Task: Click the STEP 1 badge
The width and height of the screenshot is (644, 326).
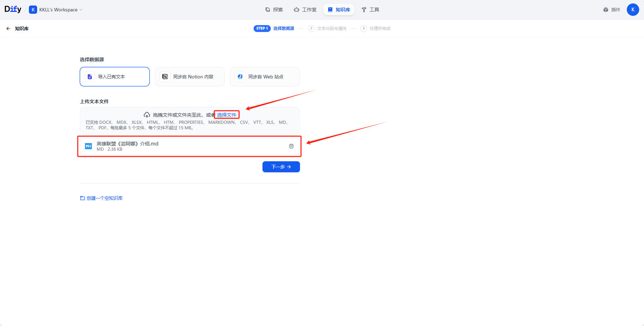Action: pyautogui.click(x=262, y=28)
